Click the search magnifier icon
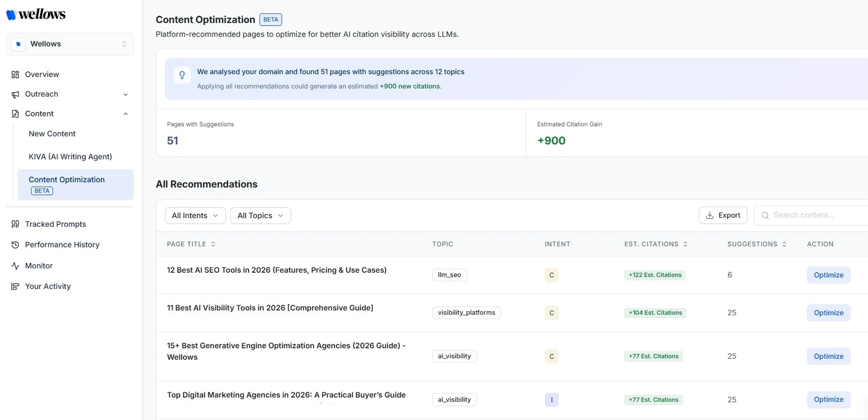 tap(765, 215)
